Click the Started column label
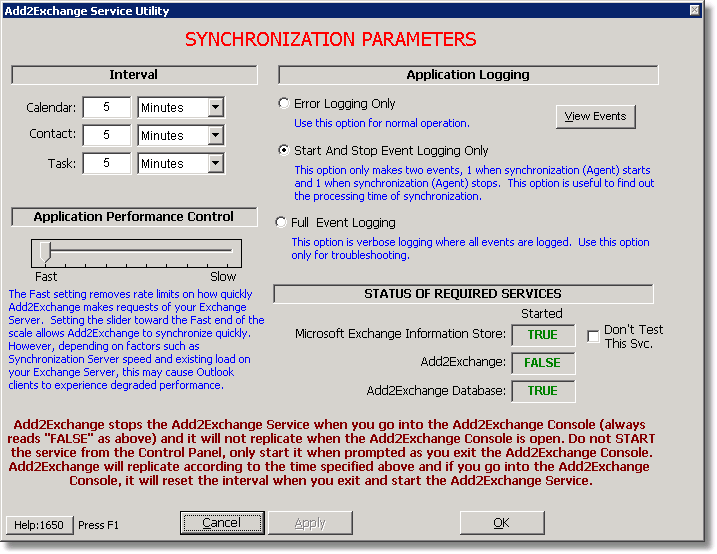Screen dimensions: 717x554 (542, 314)
